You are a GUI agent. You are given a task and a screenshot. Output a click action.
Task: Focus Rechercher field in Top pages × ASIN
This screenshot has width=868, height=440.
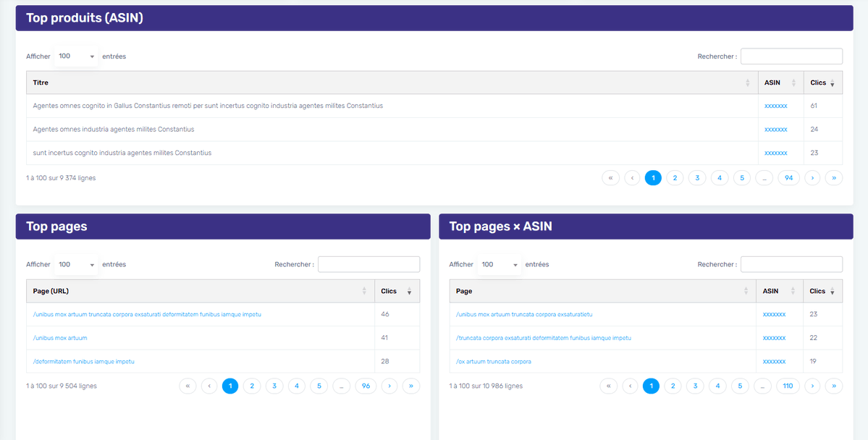pyautogui.click(x=791, y=265)
